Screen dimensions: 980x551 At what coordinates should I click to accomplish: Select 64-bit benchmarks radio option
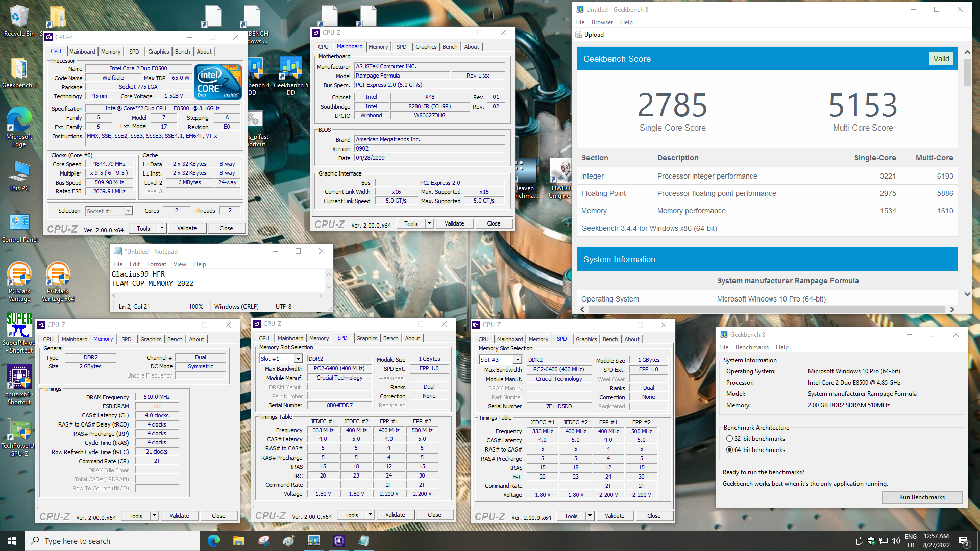coord(729,450)
